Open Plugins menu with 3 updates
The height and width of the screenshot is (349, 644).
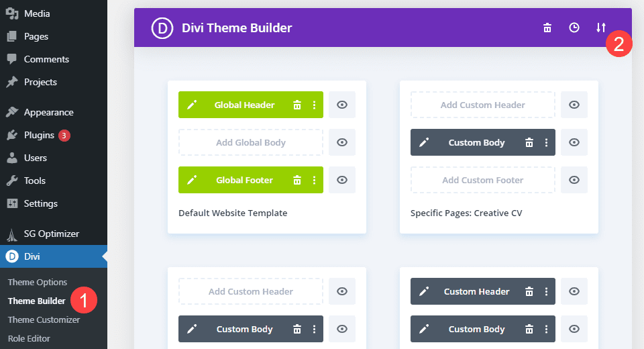coord(54,135)
